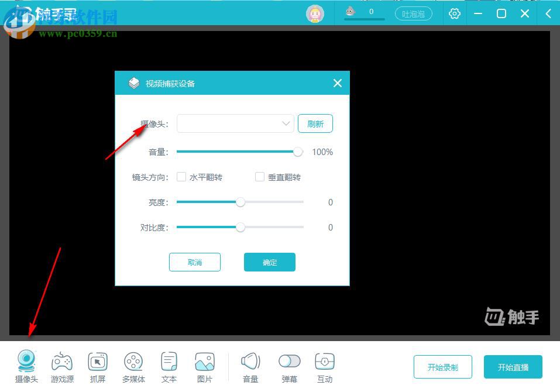Viewport: 560px width, 392px height.
Task: Click 开始直播 to start streaming
Action: point(513,367)
